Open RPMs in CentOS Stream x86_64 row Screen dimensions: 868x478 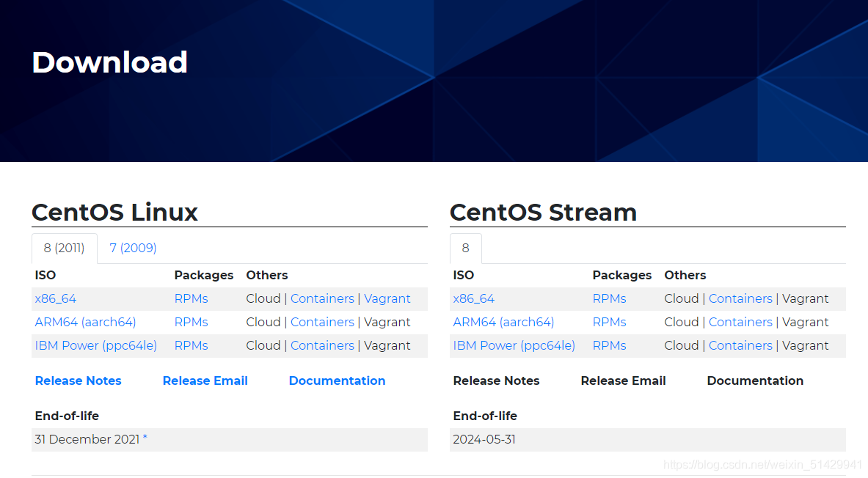click(x=609, y=298)
